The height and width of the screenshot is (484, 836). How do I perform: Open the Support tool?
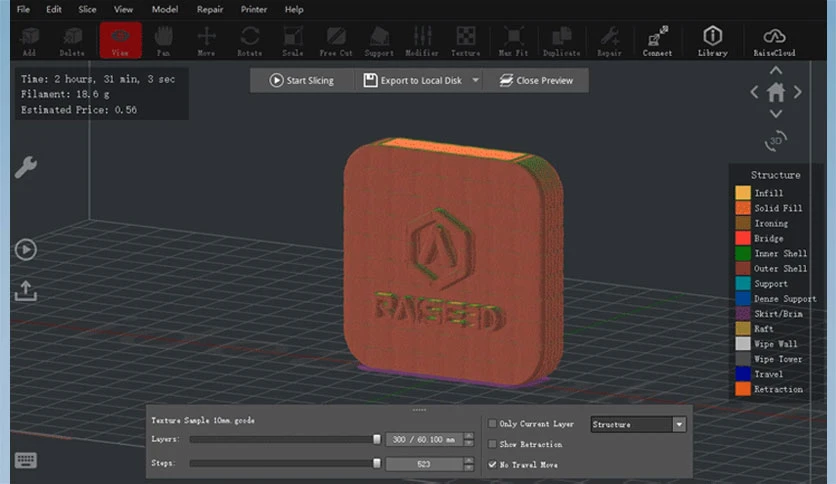click(x=379, y=41)
